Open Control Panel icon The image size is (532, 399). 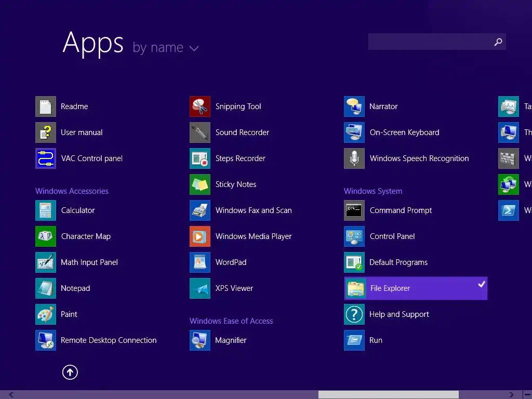354,236
